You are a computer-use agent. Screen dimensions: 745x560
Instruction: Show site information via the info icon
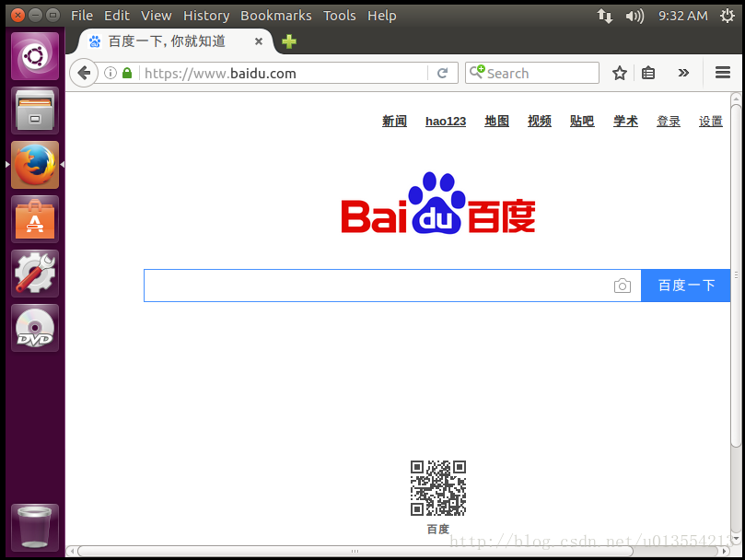(x=111, y=73)
